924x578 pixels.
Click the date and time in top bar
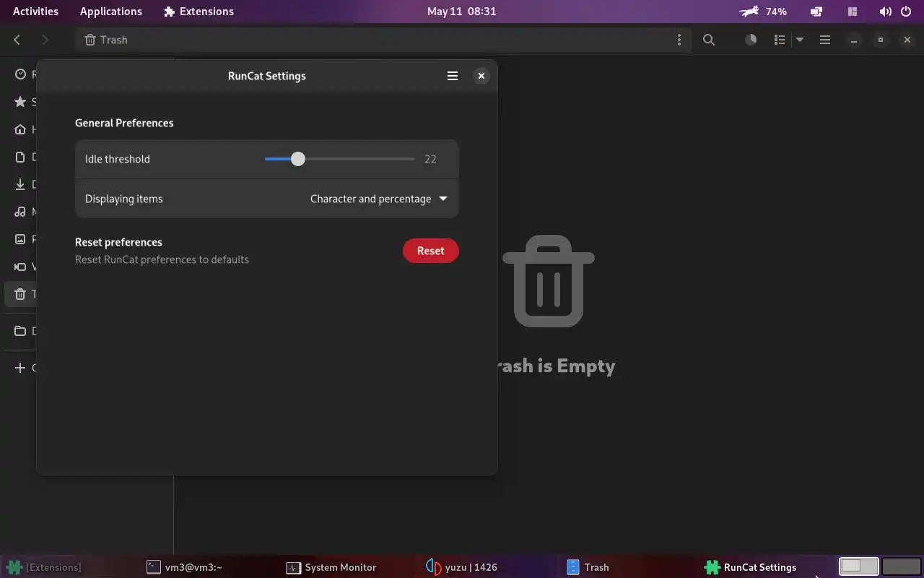[x=461, y=12]
